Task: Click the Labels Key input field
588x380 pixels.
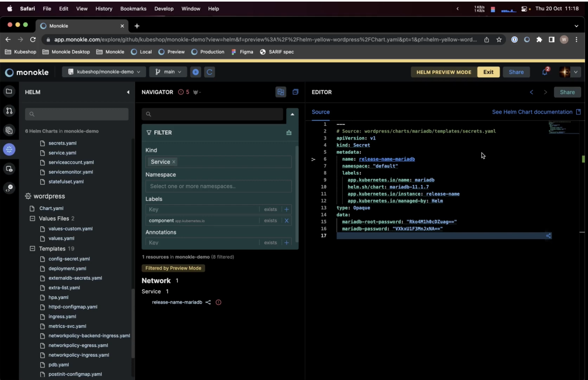Action: coord(202,209)
